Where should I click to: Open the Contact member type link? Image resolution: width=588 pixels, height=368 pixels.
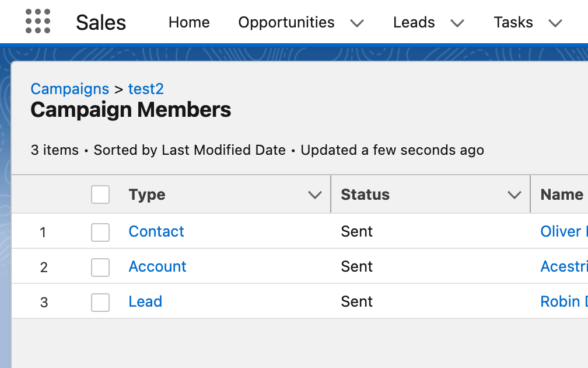click(x=156, y=231)
